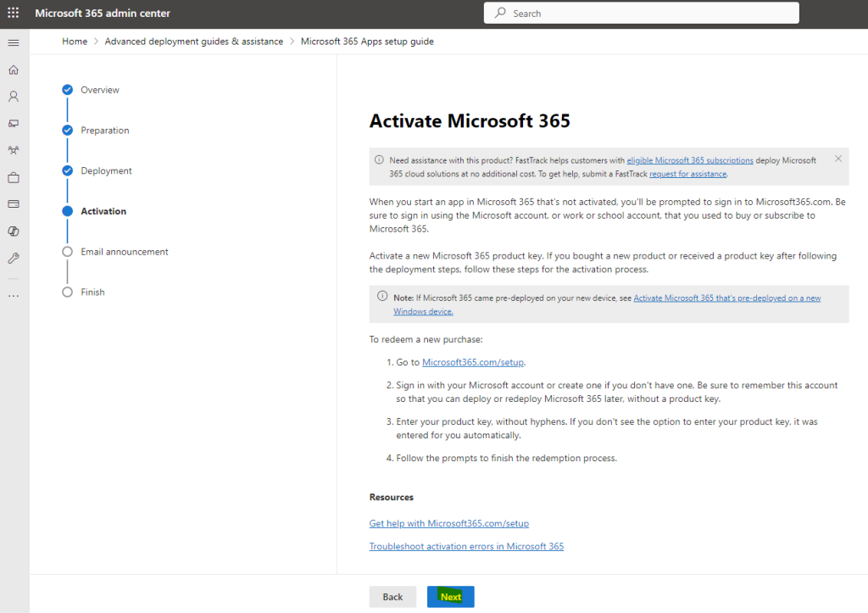
Task: Click the info icon in the FastTrack banner
Action: 379,160
